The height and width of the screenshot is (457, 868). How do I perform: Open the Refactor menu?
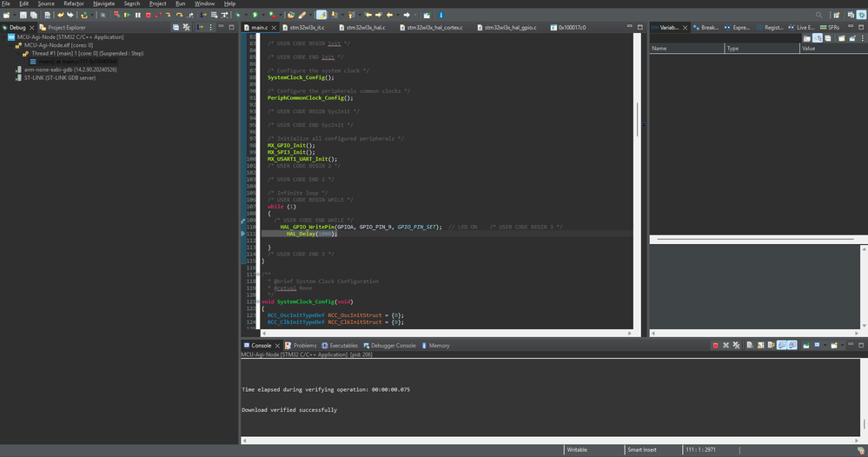point(74,3)
